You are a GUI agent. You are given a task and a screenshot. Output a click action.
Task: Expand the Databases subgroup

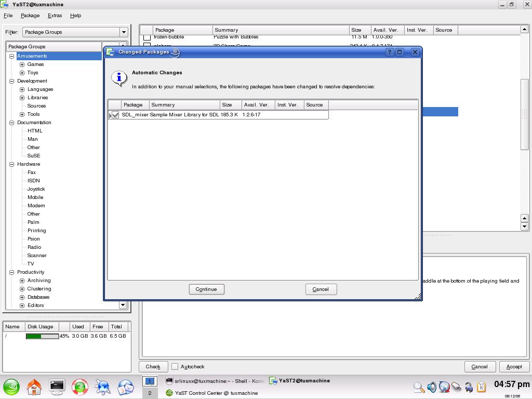pos(22,297)
